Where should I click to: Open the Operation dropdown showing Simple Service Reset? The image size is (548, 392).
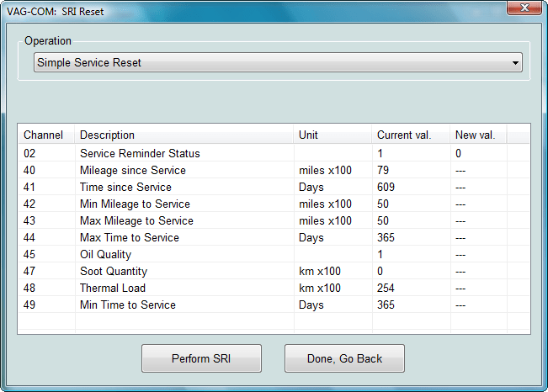(278, 62)
